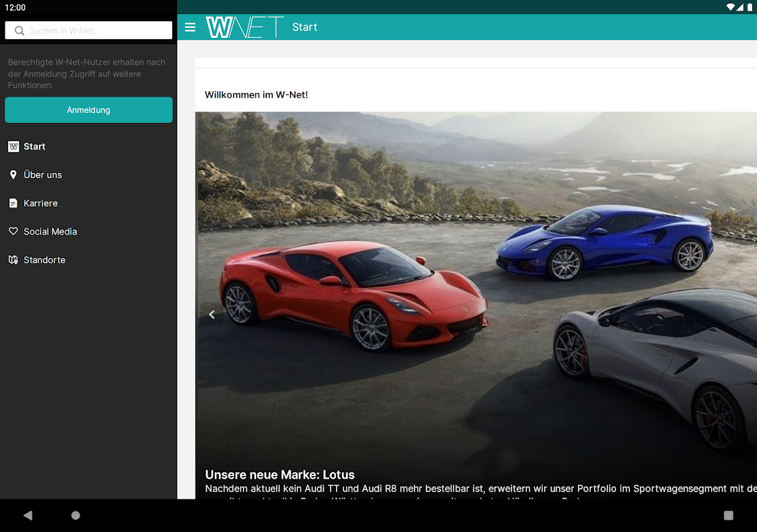
Task: Open the Social Media menu item
Action: pos(88,231)
